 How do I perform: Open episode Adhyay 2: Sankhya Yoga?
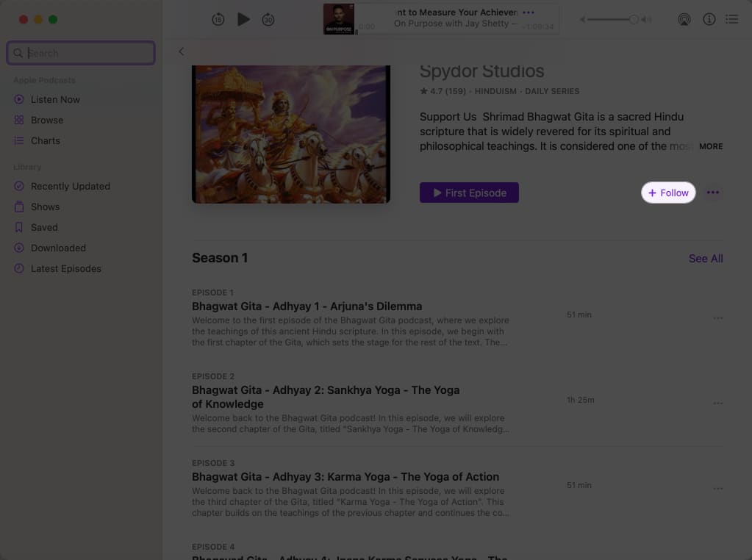tap(326, 397)
